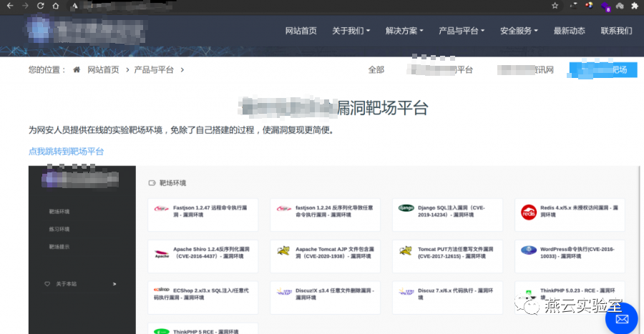Open Fastjson 1.2.47 远程命令执行 card
Image resolution: width=644 pixels, height=334 pixels.
tap(203, 215)
